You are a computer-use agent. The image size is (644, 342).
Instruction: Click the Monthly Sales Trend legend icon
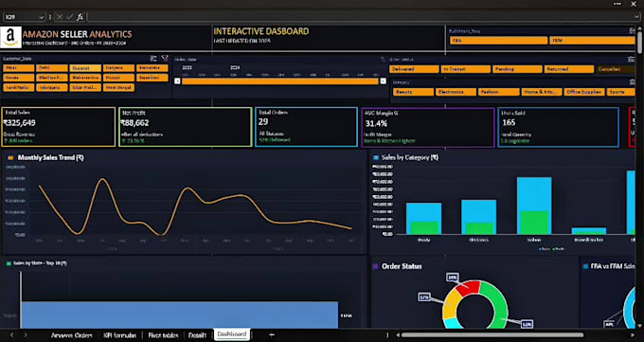click(10, 158)
